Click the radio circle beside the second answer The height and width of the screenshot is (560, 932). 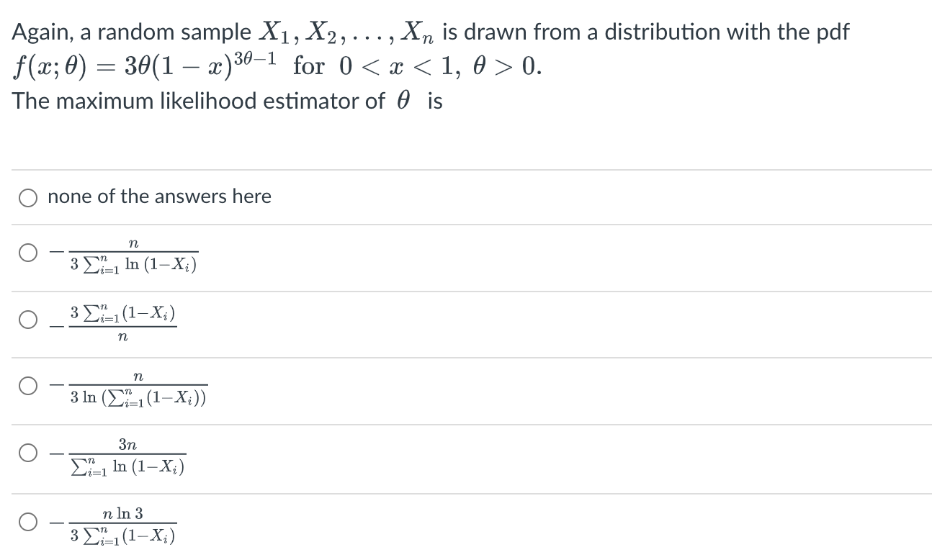coord(27,251)
